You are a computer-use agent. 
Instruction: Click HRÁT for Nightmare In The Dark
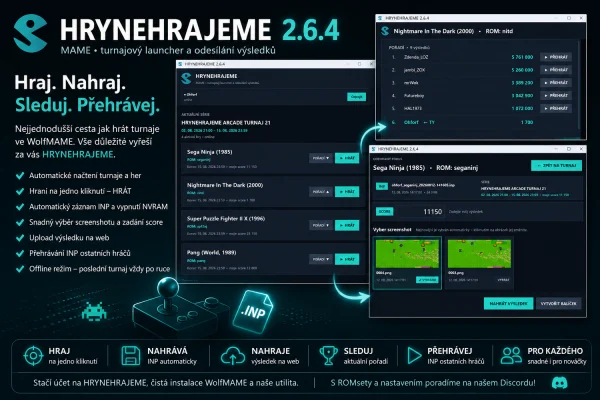coord(347,192)
